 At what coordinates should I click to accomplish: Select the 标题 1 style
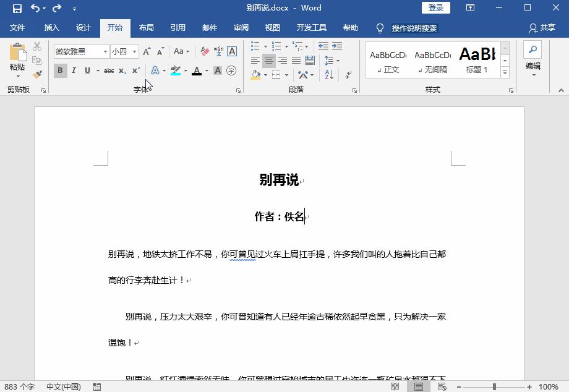(477, 60)
